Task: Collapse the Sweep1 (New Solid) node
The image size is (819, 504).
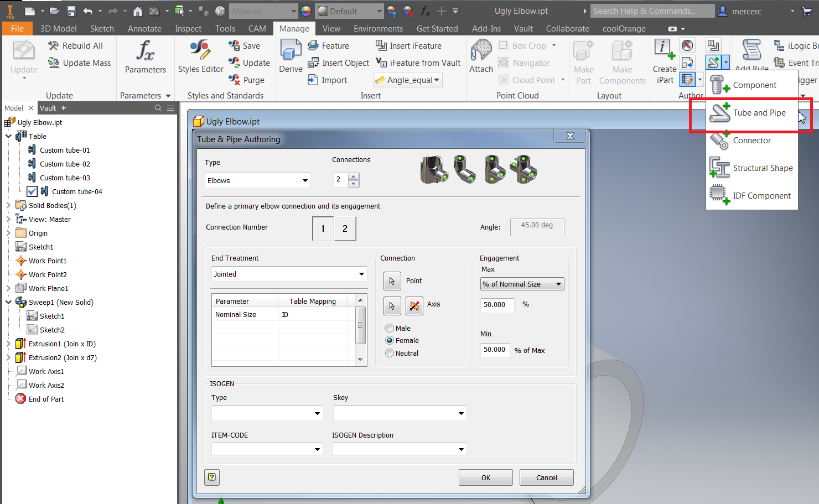Action: [x=9, y=302]
